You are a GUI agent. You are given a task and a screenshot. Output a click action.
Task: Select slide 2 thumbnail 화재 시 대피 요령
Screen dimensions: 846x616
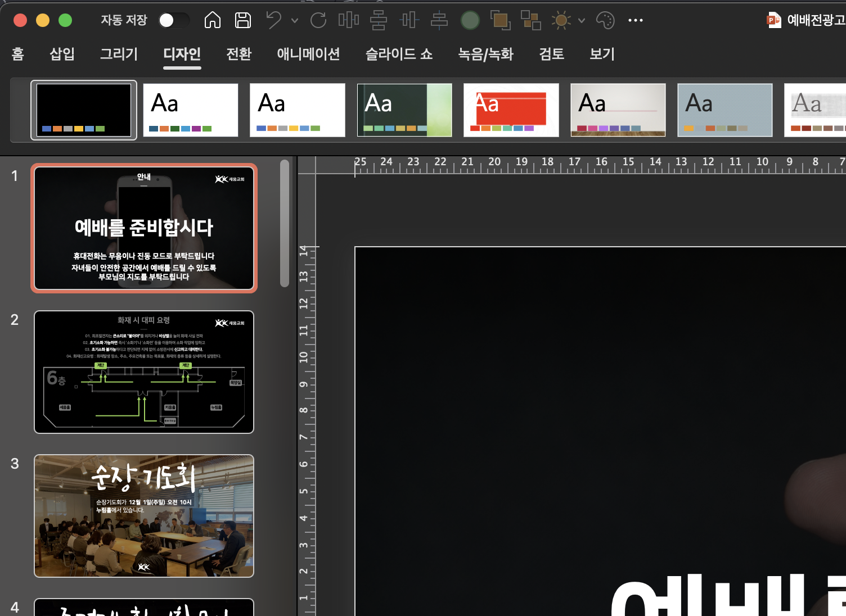point(144,372)
